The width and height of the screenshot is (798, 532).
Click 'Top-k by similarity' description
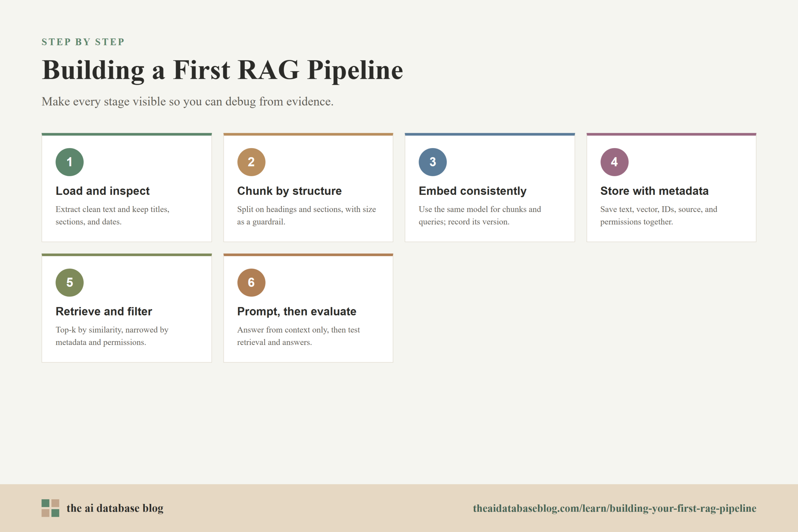click(x=112, y=336)
